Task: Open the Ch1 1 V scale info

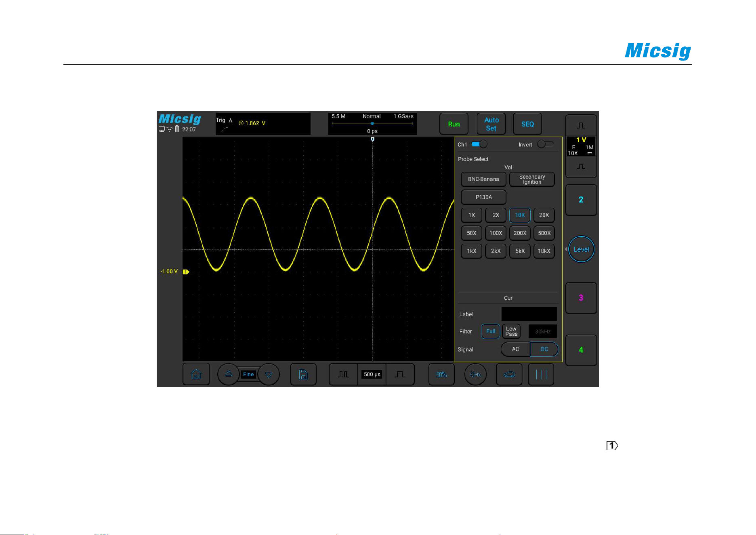Action: click(581, 146)
